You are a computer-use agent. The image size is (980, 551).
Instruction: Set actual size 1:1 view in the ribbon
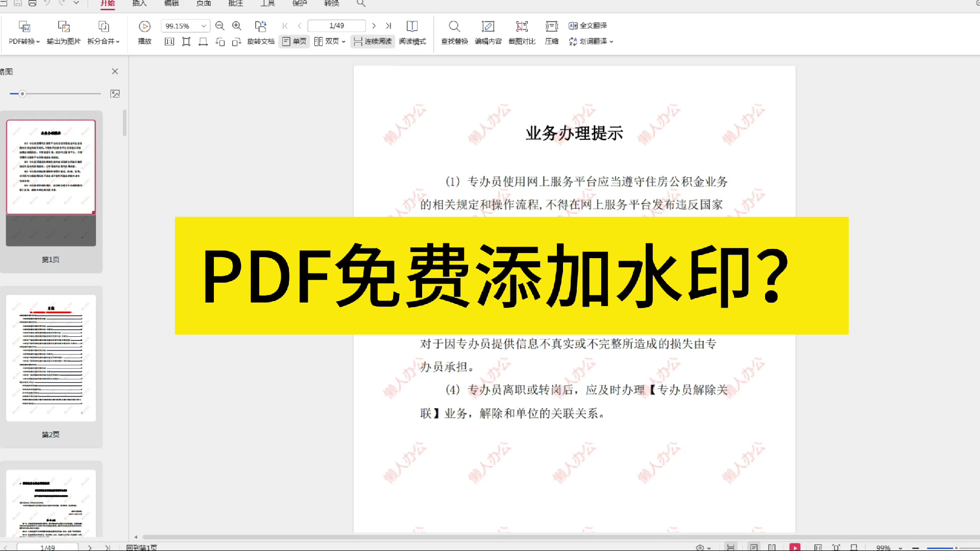tap(169, 42)
